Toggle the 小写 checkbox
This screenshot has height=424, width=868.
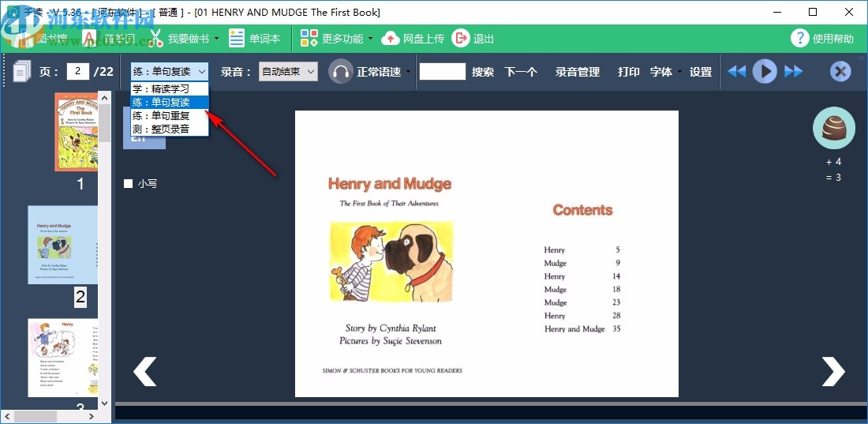point(128,183)
